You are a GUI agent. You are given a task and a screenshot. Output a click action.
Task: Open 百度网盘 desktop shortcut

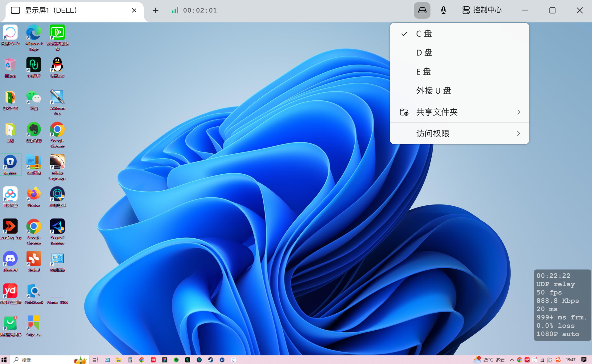pyautogui.click(x=10, y=197)
